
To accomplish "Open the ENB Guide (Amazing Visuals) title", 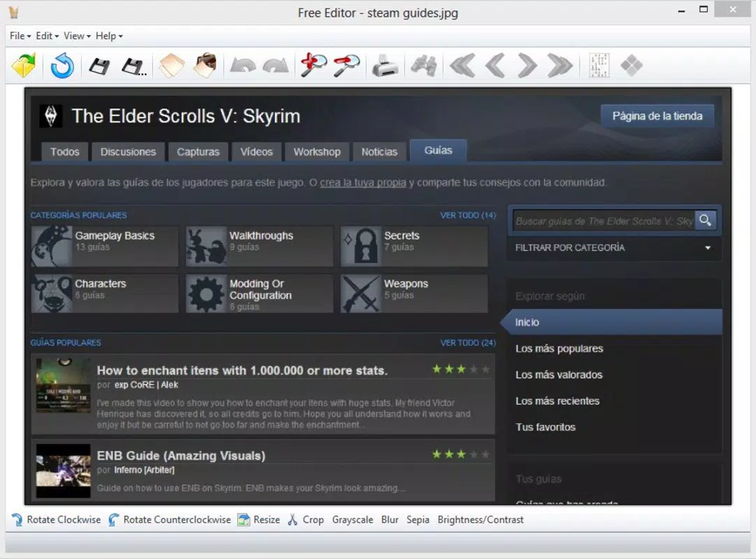I will (x=181, y=456).
